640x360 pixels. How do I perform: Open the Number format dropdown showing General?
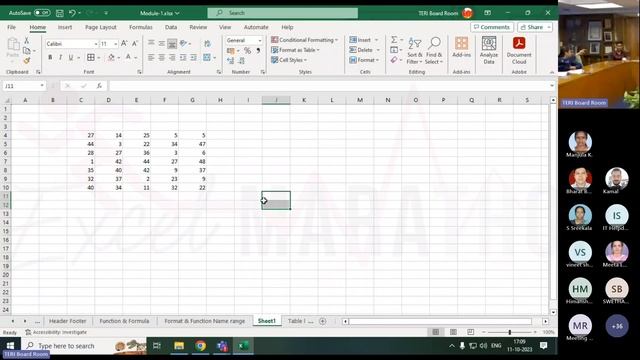click(x=260, y=40)
